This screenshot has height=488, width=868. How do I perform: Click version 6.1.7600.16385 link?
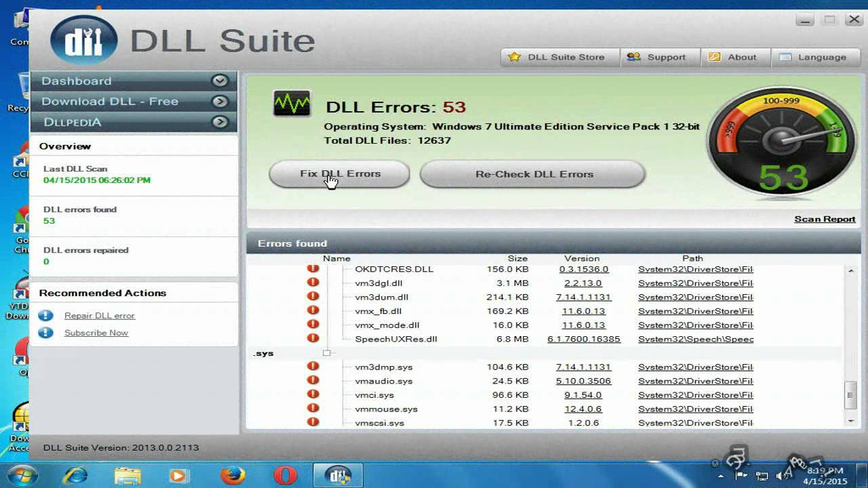click(584, 339)
